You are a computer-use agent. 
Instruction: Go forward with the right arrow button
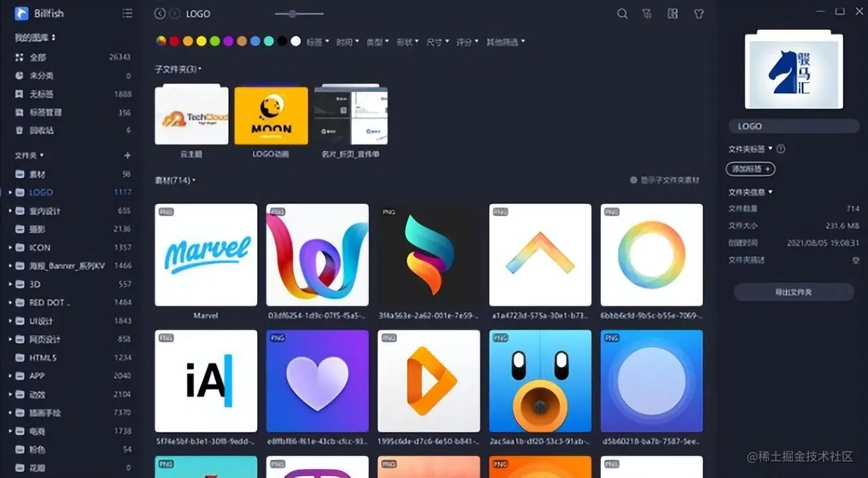174,14
